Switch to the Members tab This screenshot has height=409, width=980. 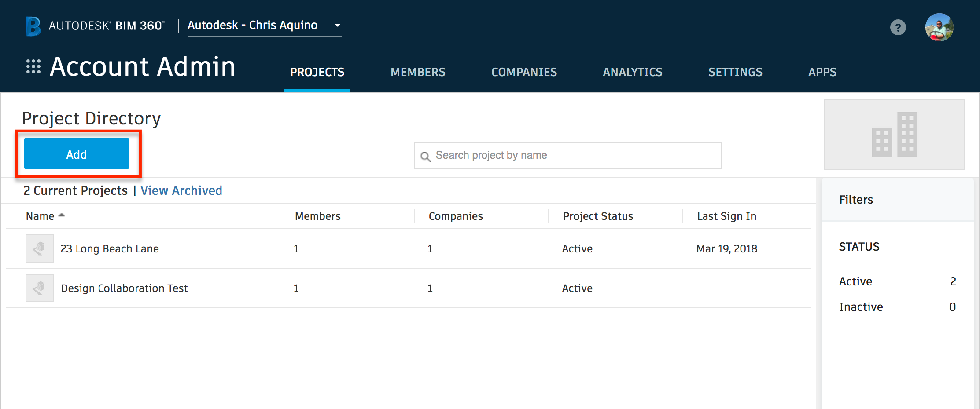(418, 72)
